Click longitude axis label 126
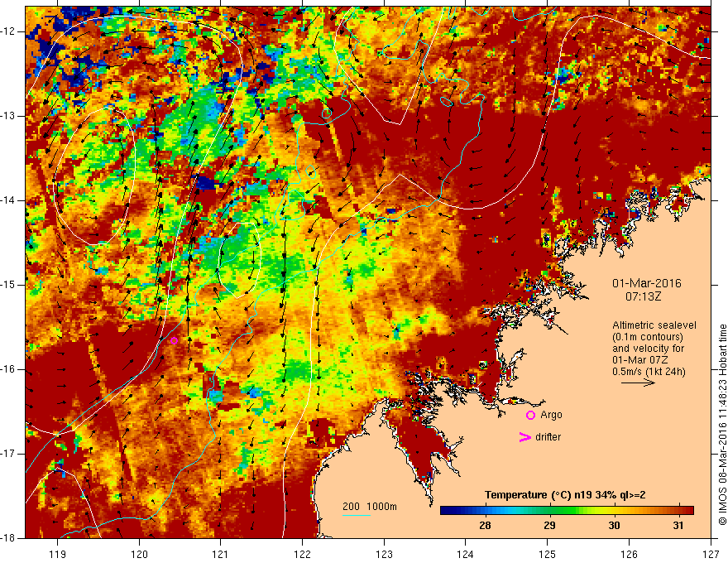 (629, 554)
